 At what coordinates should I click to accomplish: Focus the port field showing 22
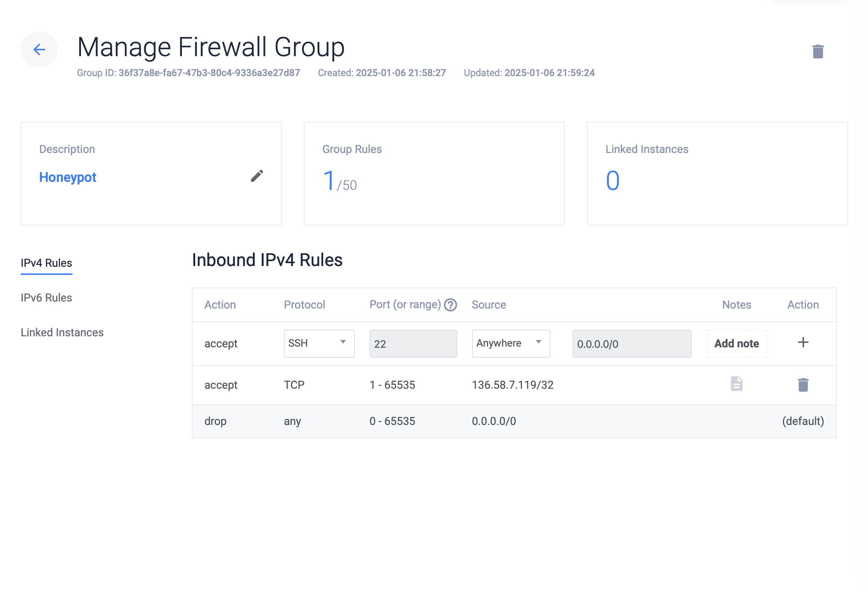pos(413,343)
